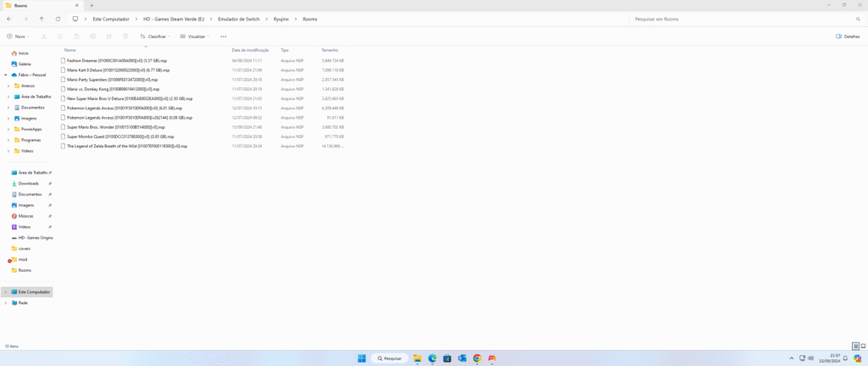
Task: Show hidden system tray icons
Action: [x=791, y=358]
